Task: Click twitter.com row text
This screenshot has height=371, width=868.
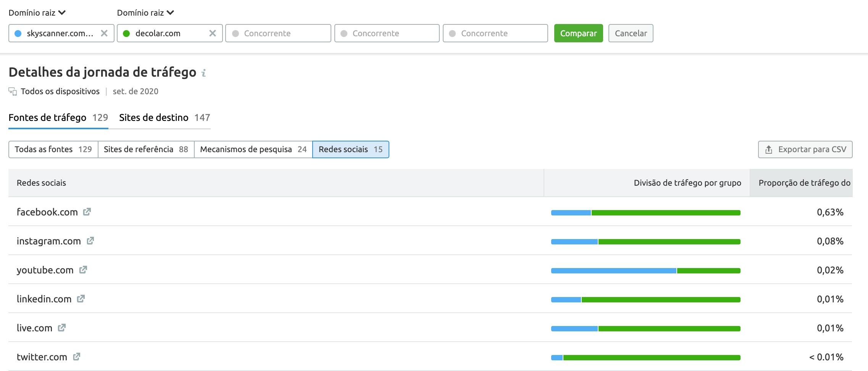Action: tap(42, 357)
